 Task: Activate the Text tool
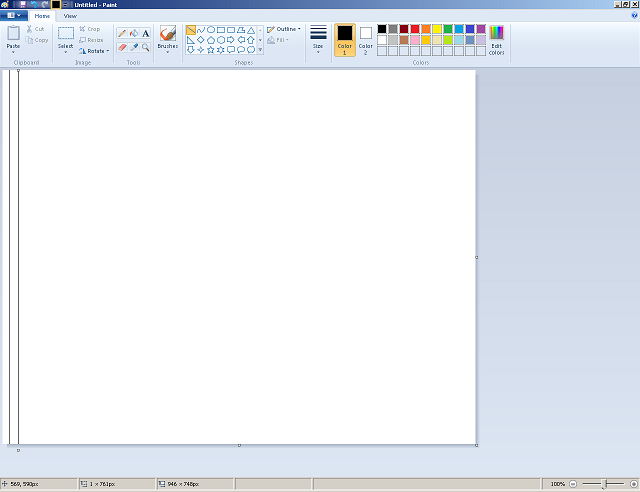[x=146, y=33]
